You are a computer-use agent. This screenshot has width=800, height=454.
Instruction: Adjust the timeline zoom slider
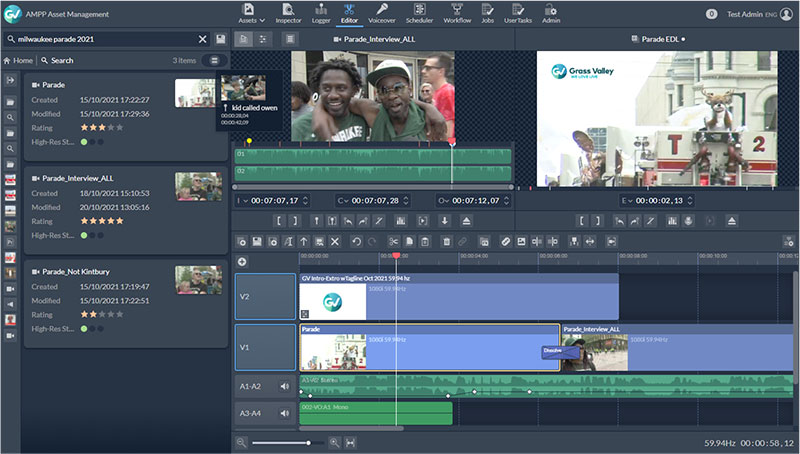(x=287, y=443)
